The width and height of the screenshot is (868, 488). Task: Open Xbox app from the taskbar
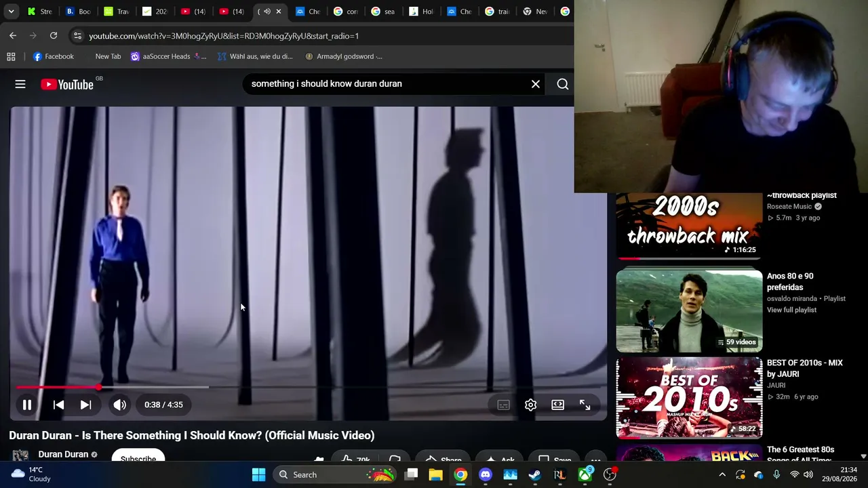[585, 474]
